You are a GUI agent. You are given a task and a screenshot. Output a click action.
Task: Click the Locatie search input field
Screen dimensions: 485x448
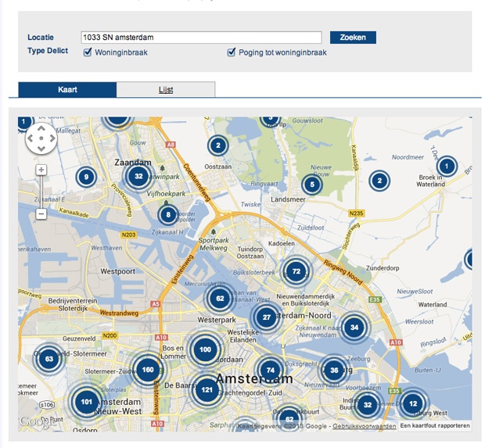coord(201,38)
